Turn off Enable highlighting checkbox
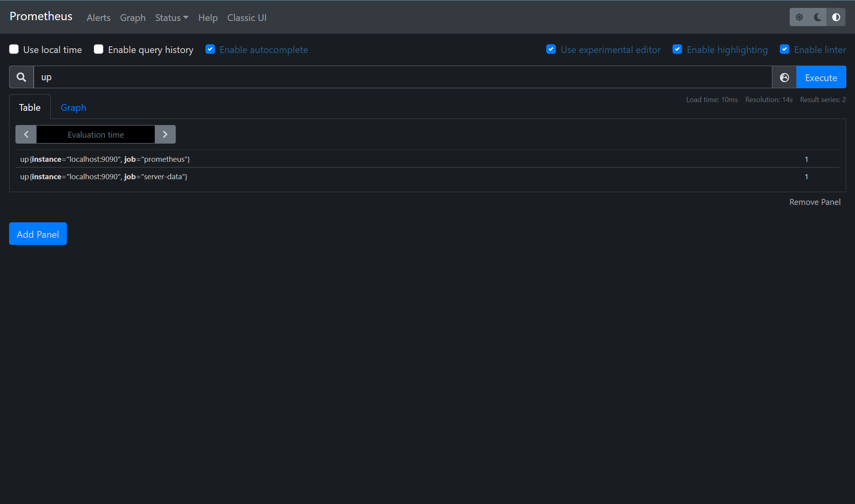This screenshot has height=504, width=855. coord(677,49)
